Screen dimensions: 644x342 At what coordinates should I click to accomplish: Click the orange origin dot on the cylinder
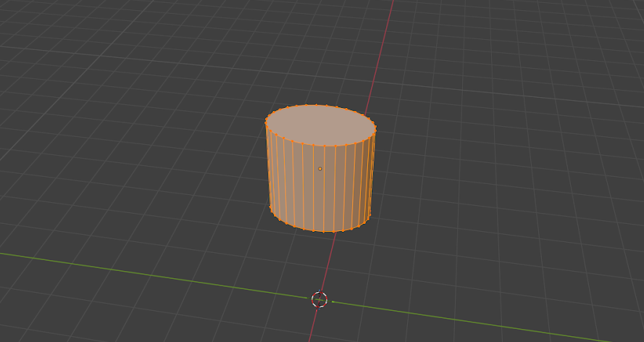[x=320, y=169]
